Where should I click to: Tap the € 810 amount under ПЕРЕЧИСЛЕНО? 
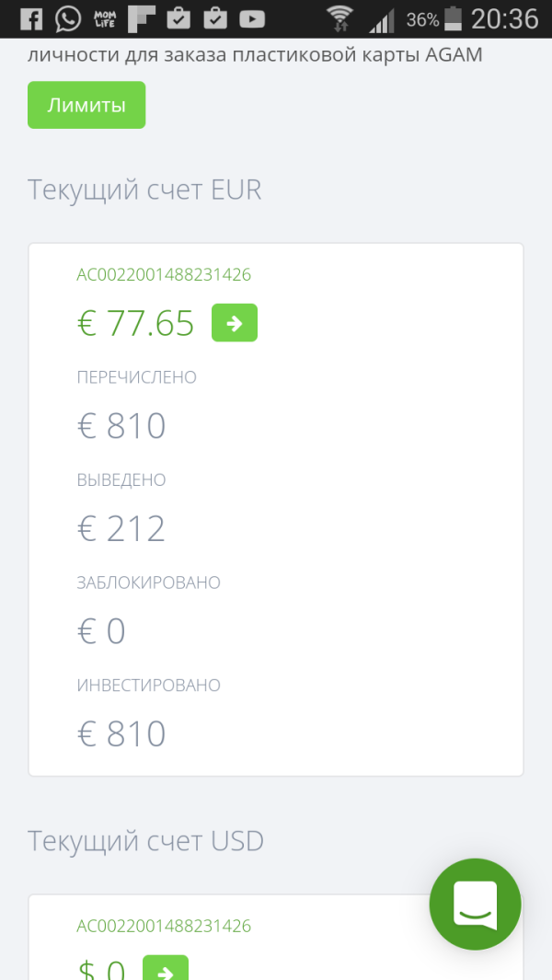pyautogui.click(x=121, y=426)
